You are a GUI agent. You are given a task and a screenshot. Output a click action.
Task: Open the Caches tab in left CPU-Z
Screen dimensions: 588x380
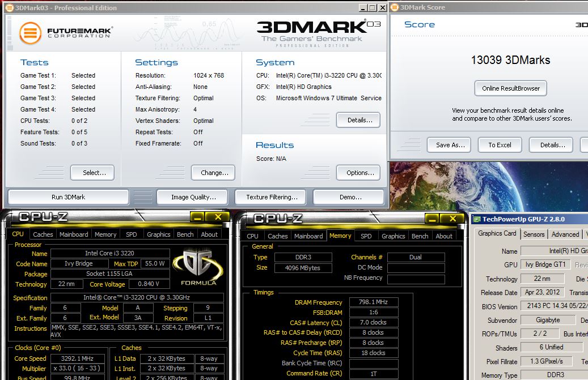click(x=43, y=234)
